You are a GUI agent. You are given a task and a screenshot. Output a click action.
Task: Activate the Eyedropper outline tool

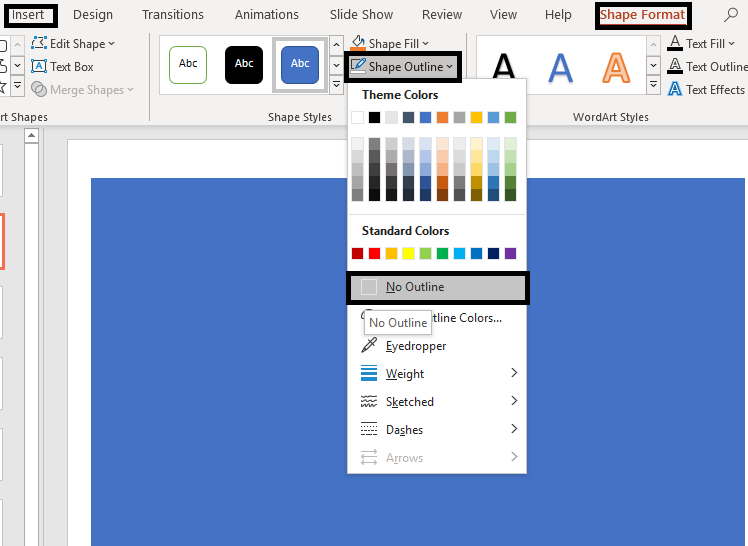point(437,346)
